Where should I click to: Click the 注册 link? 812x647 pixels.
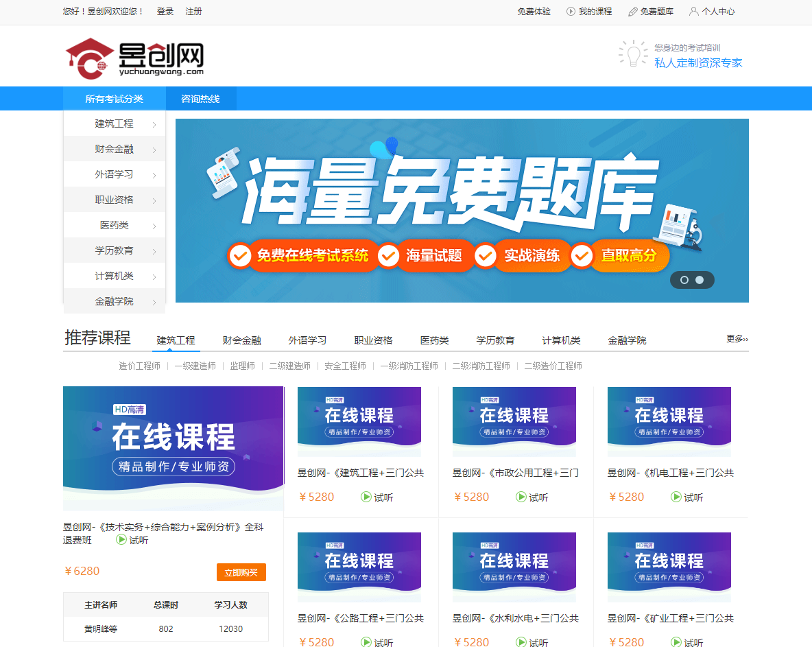pos(193,12)
